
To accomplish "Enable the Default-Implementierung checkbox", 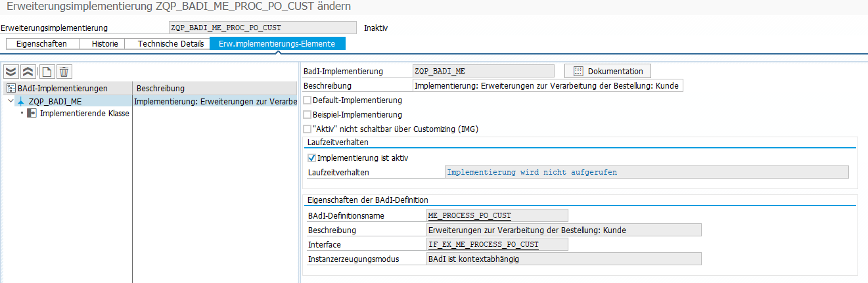I will (308, 100).
